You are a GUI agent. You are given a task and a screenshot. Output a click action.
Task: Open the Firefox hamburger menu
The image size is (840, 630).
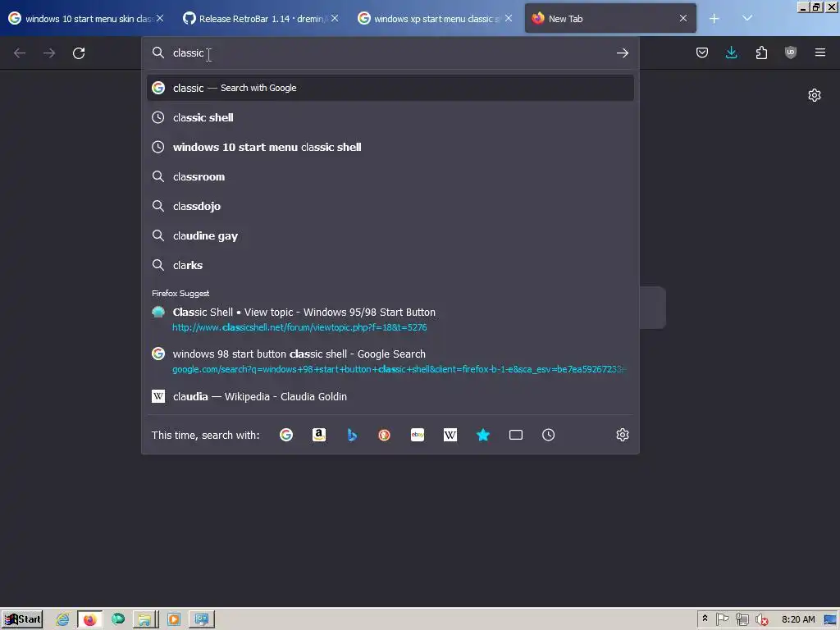(x=819, y=52)
